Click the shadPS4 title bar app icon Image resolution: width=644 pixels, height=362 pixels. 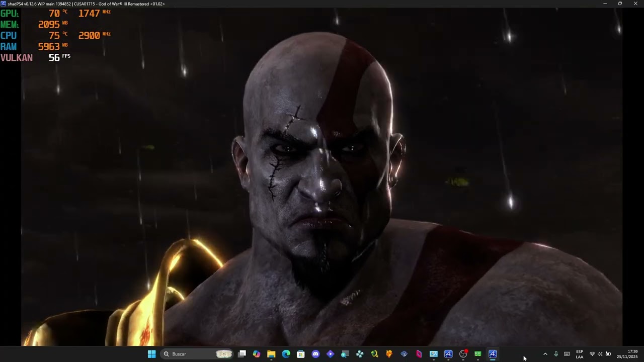tap(4, 4)
